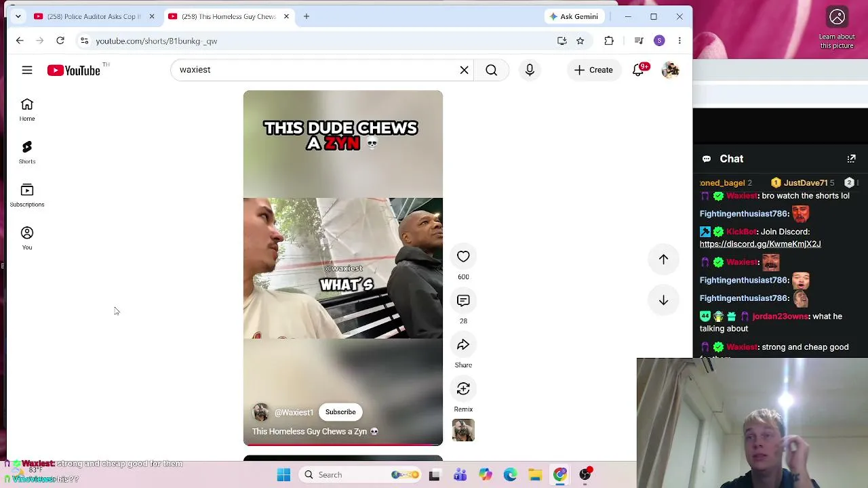Close the Police Auditor tab
Screen dimensions: 868x488
tap(152, 16)
